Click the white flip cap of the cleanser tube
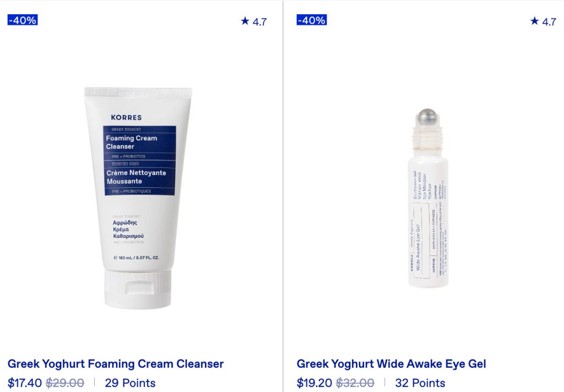 point(138,290)
